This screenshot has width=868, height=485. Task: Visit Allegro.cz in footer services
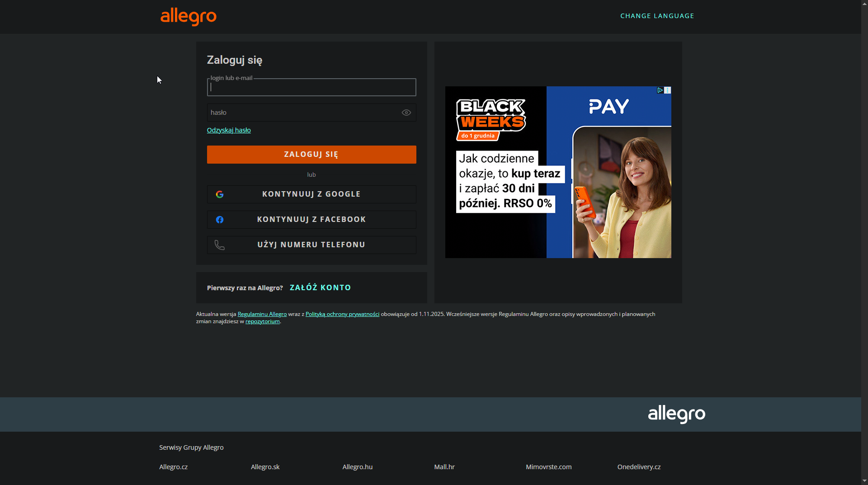173,467
